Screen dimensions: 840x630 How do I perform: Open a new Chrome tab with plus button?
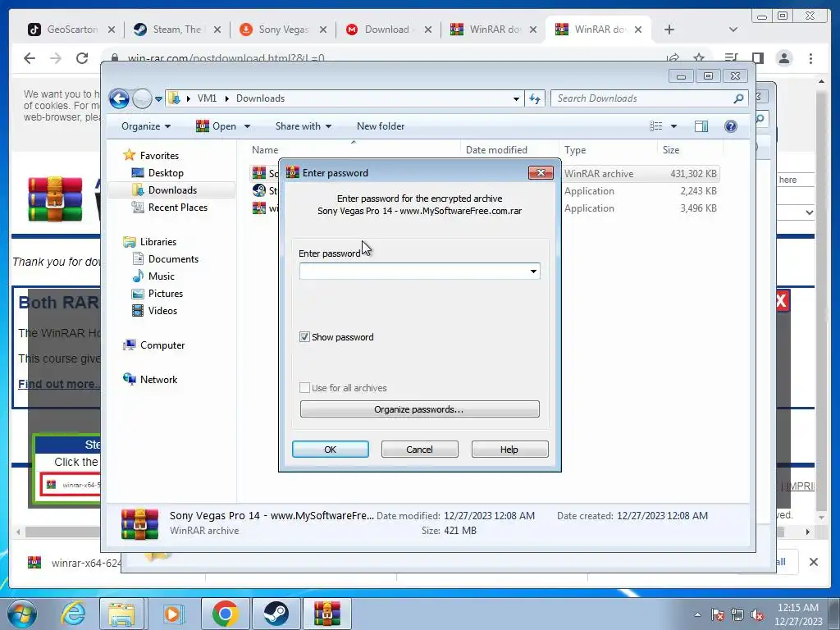pos(669,30)
